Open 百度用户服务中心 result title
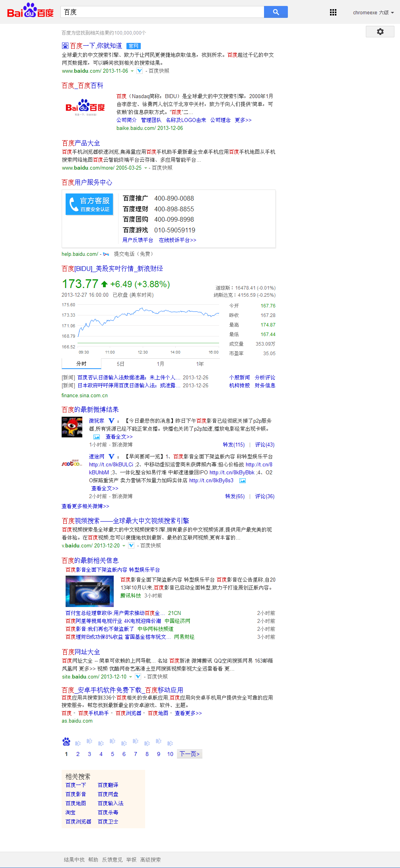The width and height of the screenshot is (400, 868). click(x=87, y=182)
